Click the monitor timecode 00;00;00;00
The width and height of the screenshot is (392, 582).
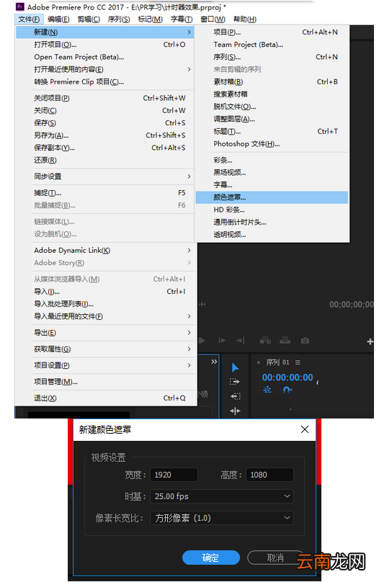(351, 305)
